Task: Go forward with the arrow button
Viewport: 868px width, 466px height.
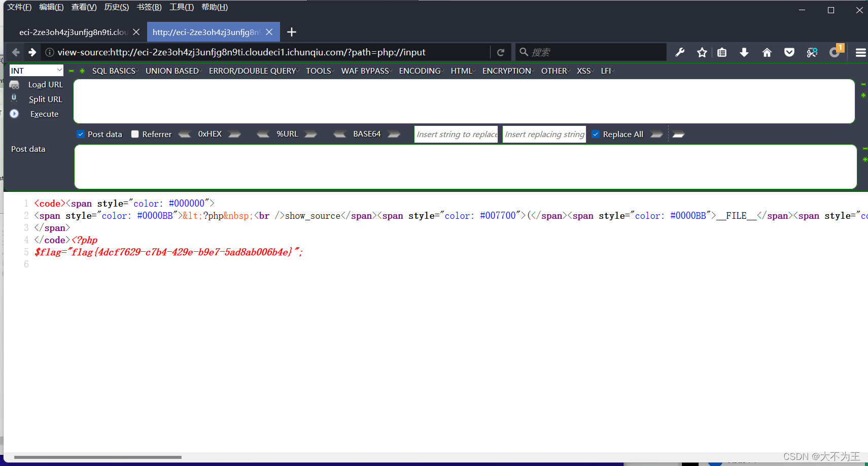Action: (32, 52)
